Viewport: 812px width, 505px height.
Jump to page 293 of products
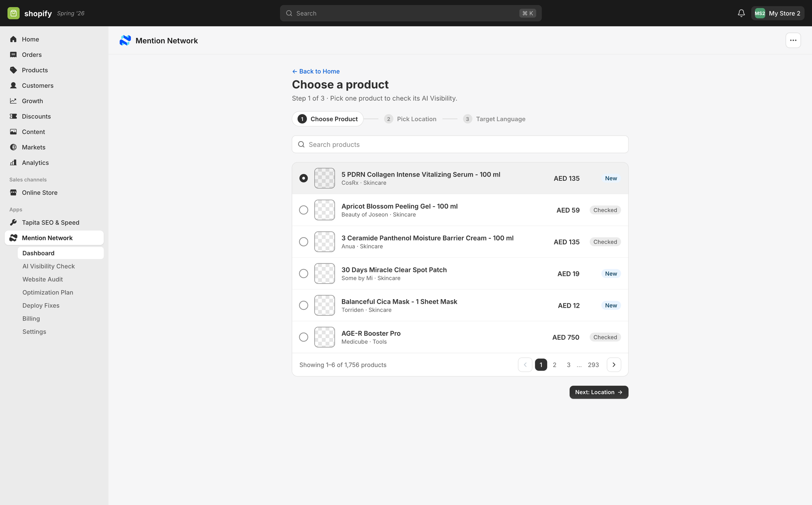593,365
